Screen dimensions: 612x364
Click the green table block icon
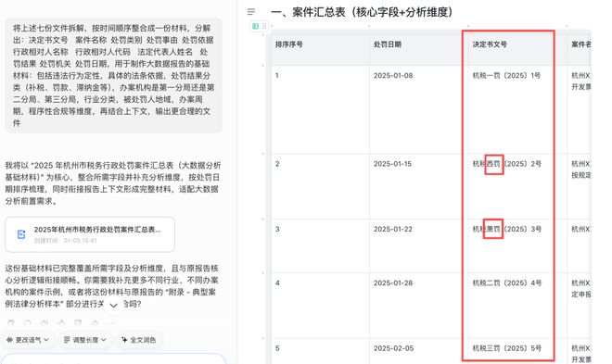pyautogui.click(x=255, y=26)
